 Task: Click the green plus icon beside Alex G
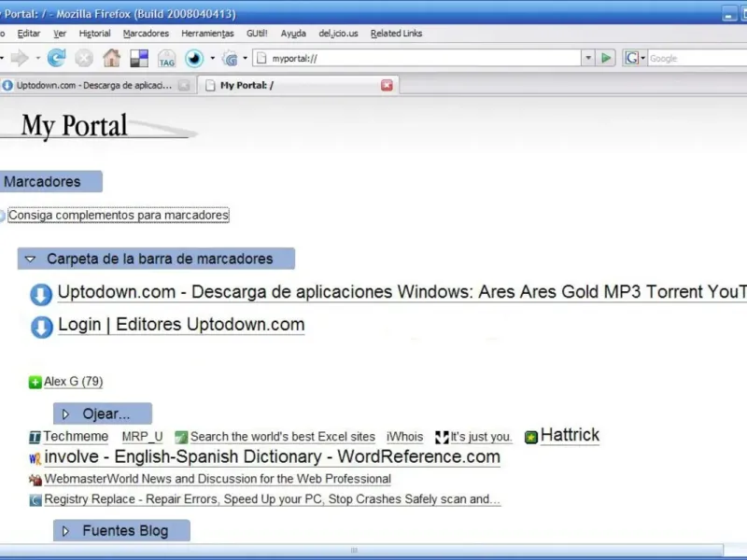click(x=35, y=382)
